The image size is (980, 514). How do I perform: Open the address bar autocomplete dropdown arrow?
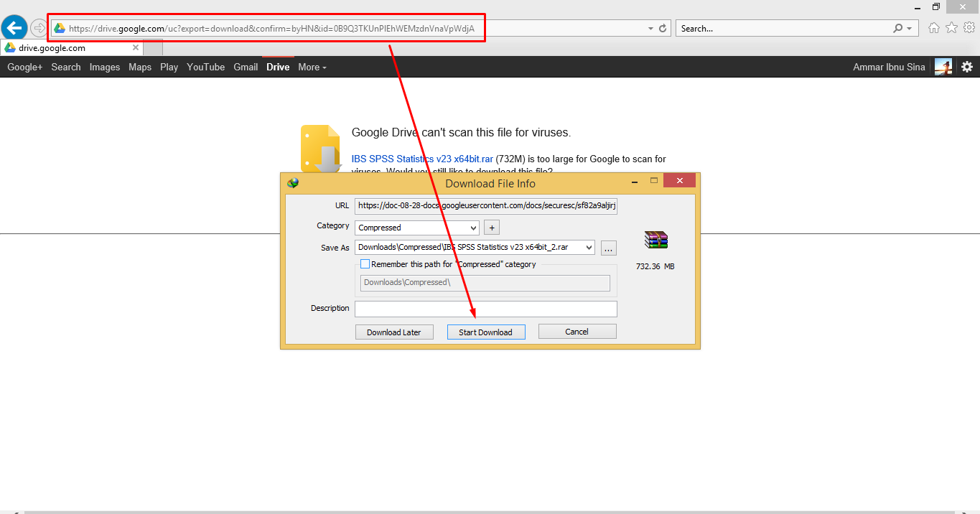pos(650,29)
